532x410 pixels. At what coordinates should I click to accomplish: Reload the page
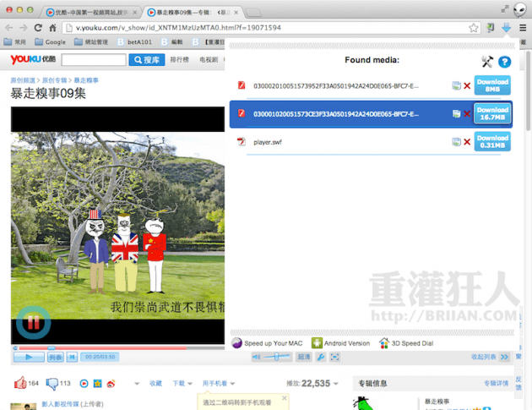tap(38, 28)
